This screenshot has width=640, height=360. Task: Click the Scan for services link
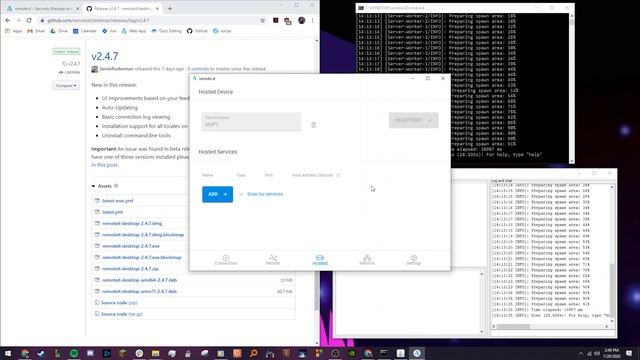point(265,194)
